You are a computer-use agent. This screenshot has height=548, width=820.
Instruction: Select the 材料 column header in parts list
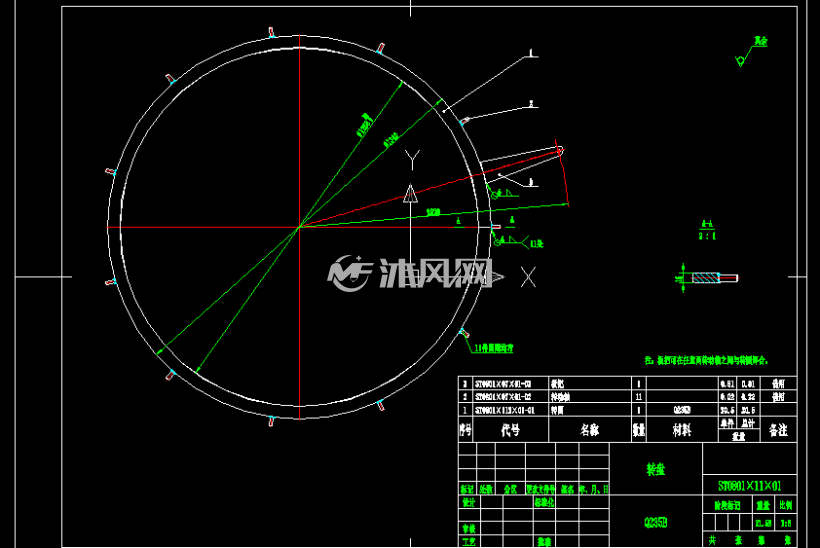point(681,430)
